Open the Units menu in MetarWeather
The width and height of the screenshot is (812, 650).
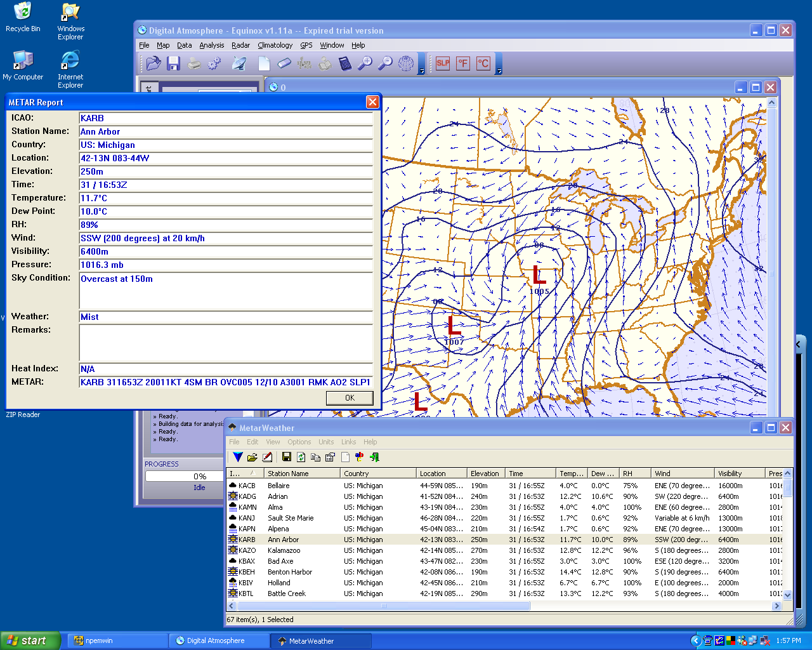(326, 442)
